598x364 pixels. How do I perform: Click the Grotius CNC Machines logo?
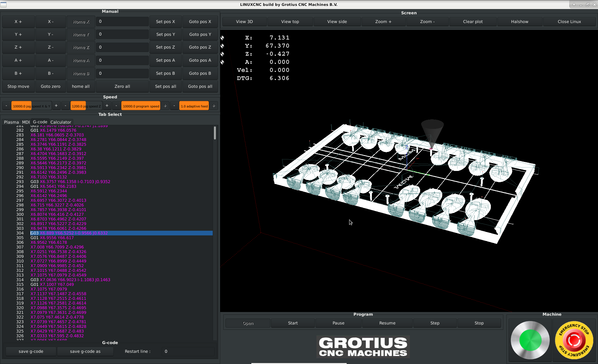pos(363,347)
